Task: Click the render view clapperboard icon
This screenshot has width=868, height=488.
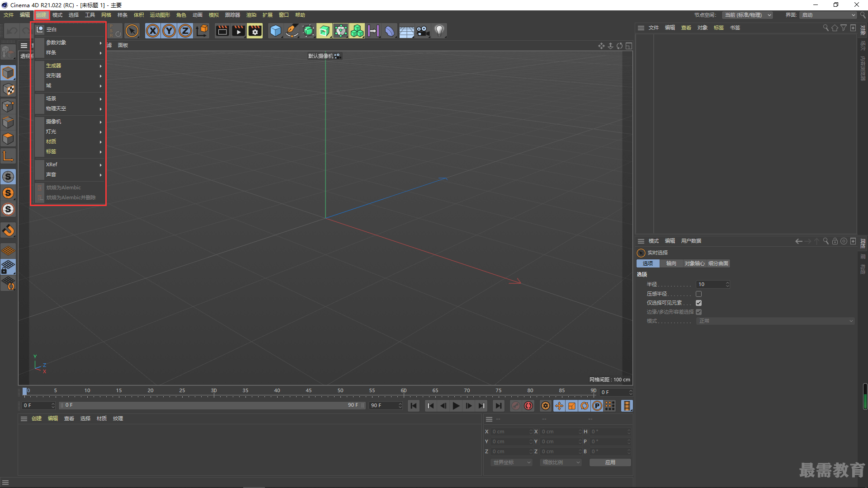Action: pos(222,31)
